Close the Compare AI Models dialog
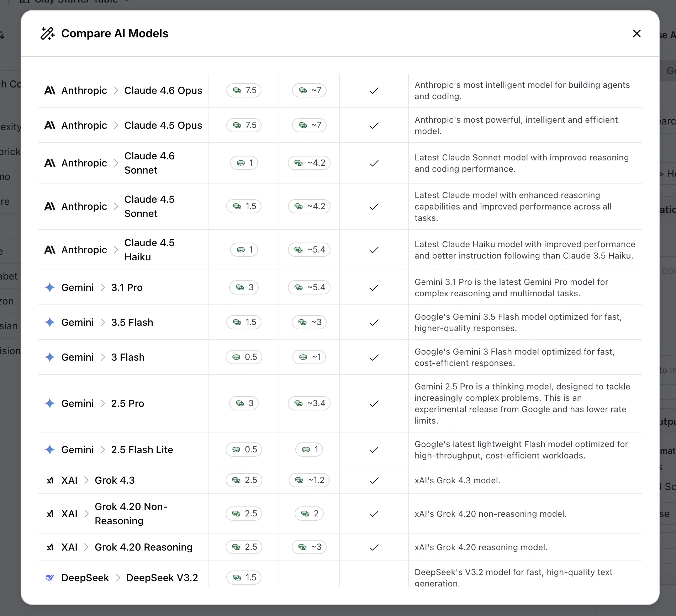Screen dimensions: 676x616 (637, 33)
